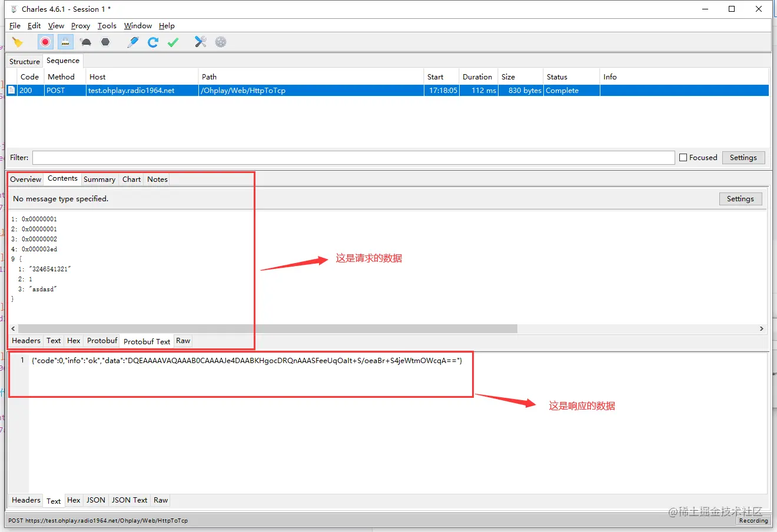Click protobuf field "3246541321" line

click(x=44, y=269)
